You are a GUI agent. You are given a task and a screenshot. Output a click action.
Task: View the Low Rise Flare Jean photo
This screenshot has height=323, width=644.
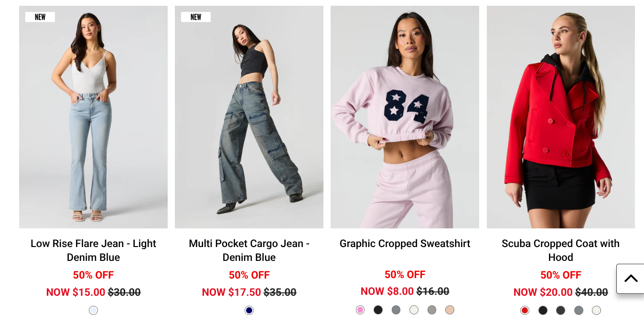click(x=93, y=117)
